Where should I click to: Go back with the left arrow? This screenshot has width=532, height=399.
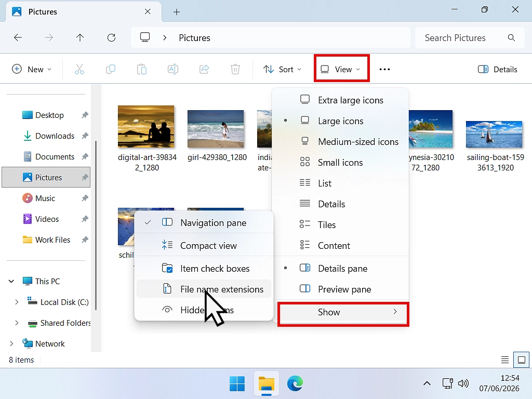coord(18,37)
